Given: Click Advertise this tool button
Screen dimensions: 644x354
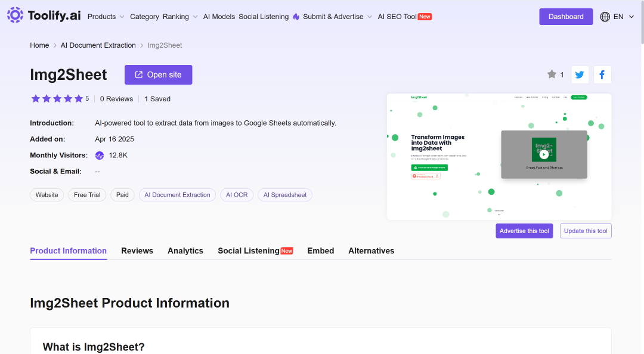Looking at the screenshot, I should (524, 231).
